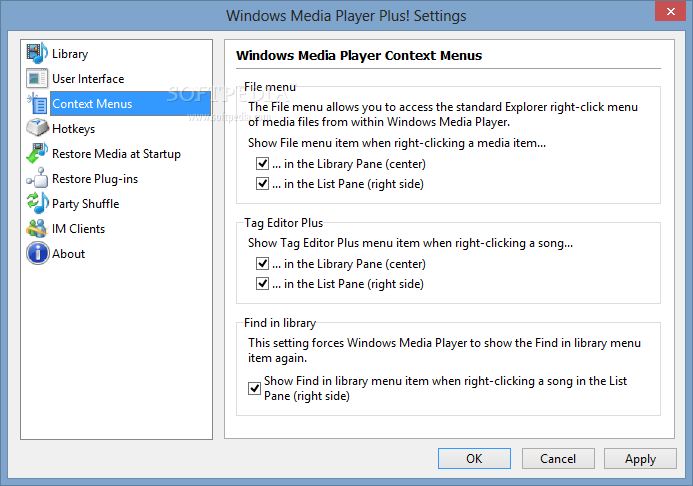Disable Show Find in library menu item
Image resolution: width=693 pixels, height=486 pixels.
tap(254, 388)
